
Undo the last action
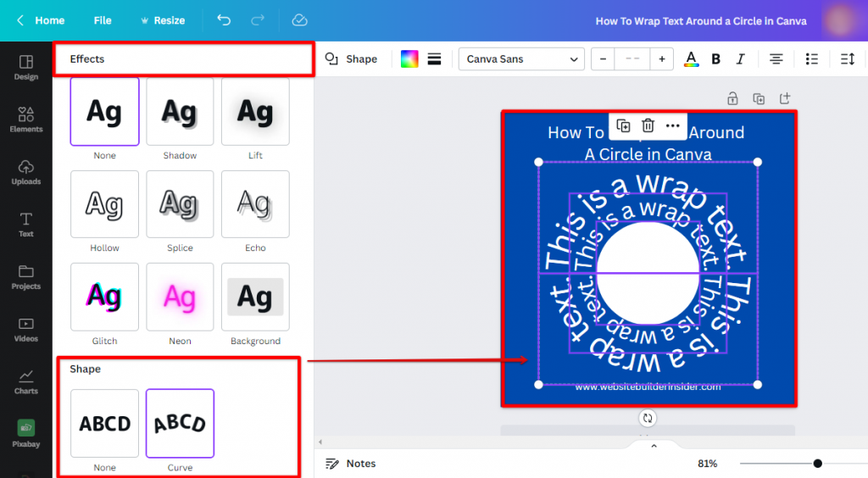point(224,20)
